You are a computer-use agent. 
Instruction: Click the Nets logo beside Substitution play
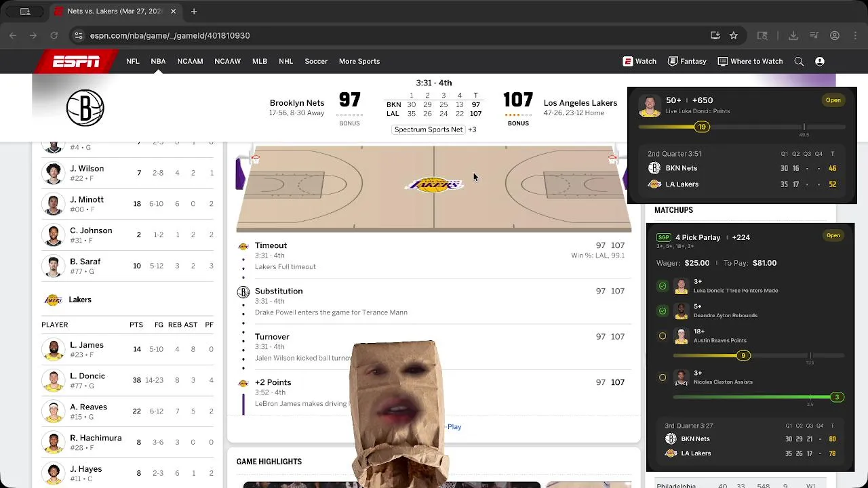pyautogui.click(x=243, y=292)
